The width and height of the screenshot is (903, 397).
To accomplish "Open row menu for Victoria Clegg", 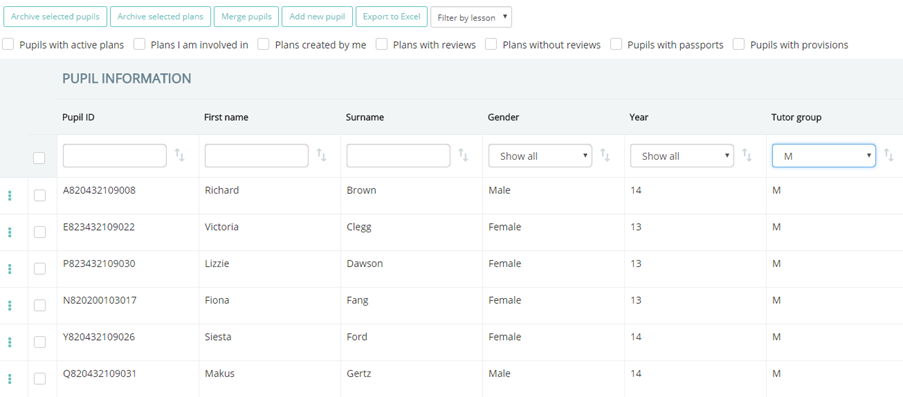I will click(x=10, y=232).
